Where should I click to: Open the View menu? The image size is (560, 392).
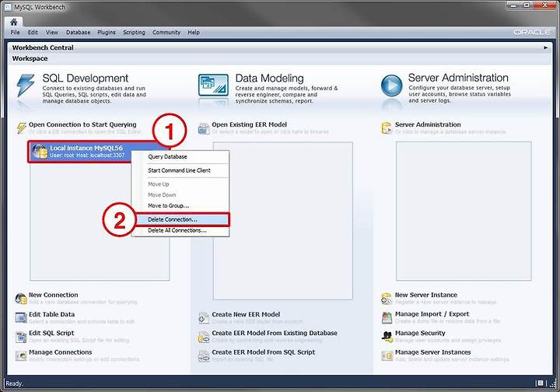coord(51,32)
